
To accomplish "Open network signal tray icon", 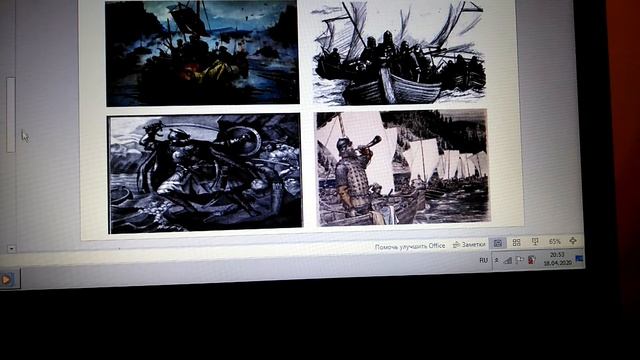I will 507,260.
